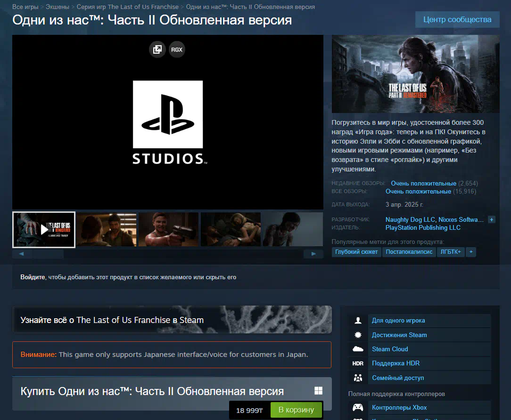Click the pop-out window icon above the video
Viewport: 511px width, 420px height.
[x=157, y=49]
